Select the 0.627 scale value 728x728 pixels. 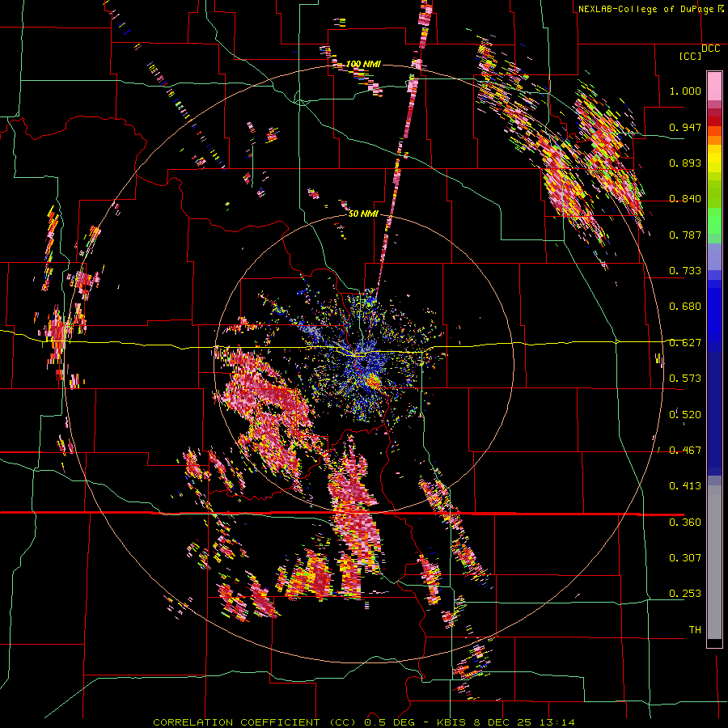(x=685, y=343)
